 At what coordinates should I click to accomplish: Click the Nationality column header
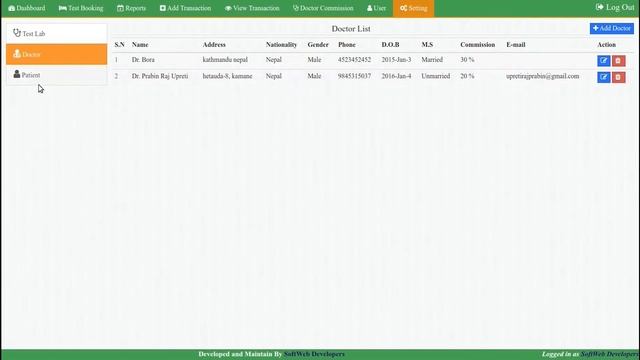click(281, 45)
